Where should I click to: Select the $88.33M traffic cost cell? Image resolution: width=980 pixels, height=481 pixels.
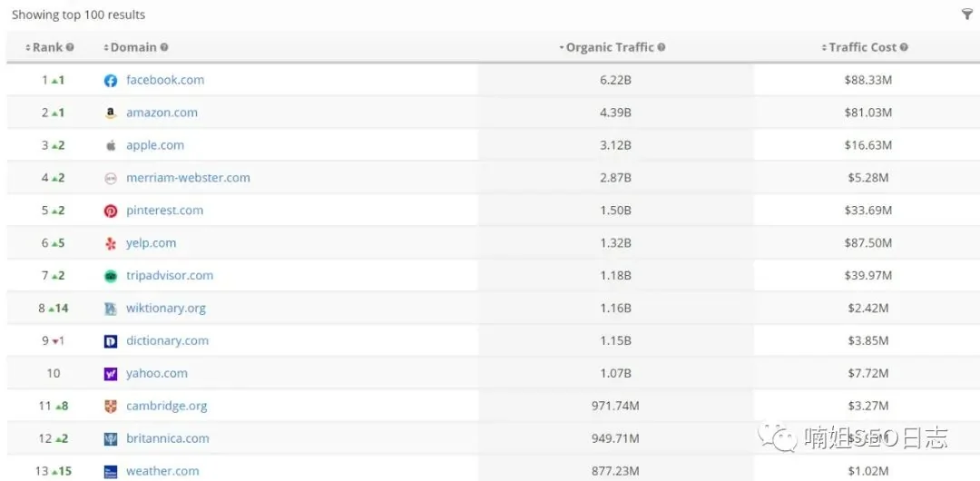868,80
